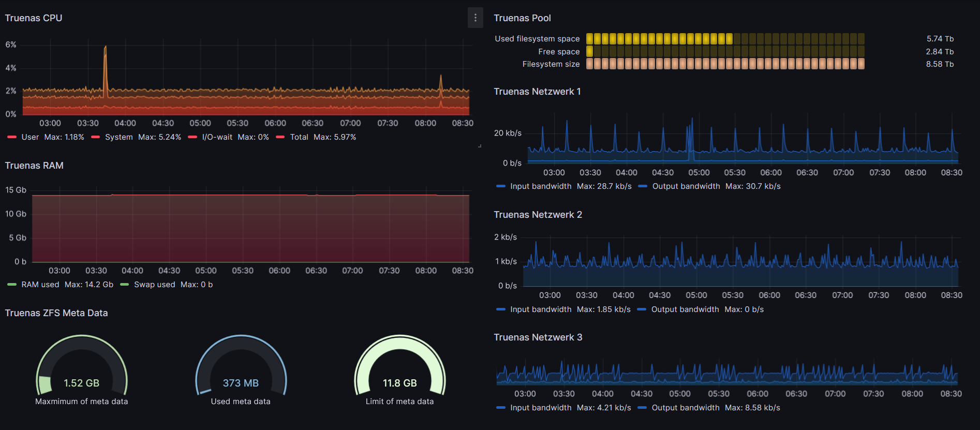Click the Max: 5.97% Total value
Screen dimensions: 980x430
(x=335, y=137)
